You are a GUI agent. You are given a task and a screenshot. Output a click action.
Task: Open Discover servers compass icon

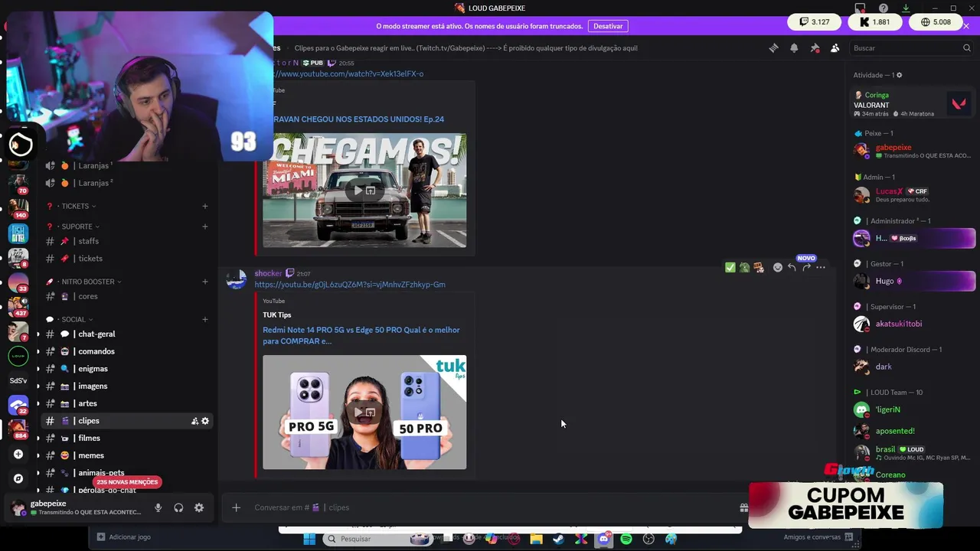18,478
